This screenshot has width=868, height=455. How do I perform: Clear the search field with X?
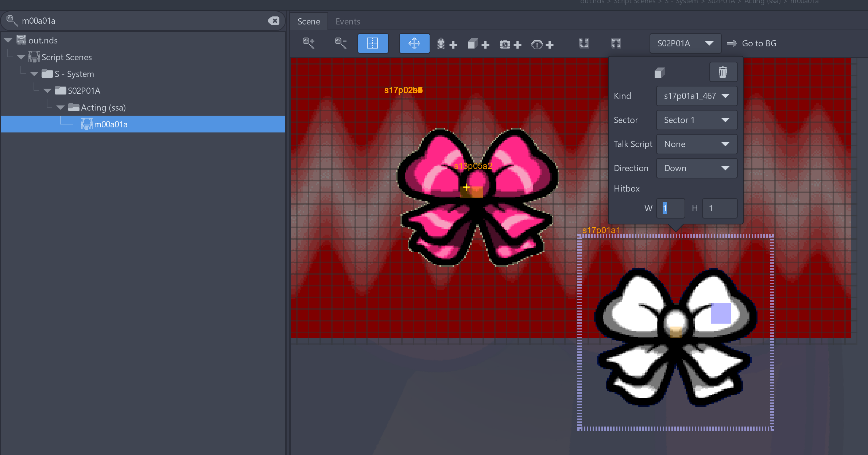[x=273, y=21]
